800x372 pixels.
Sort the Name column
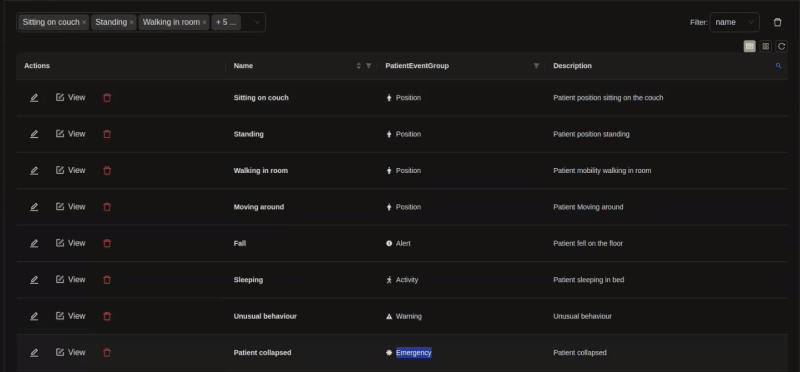[359, 66]
